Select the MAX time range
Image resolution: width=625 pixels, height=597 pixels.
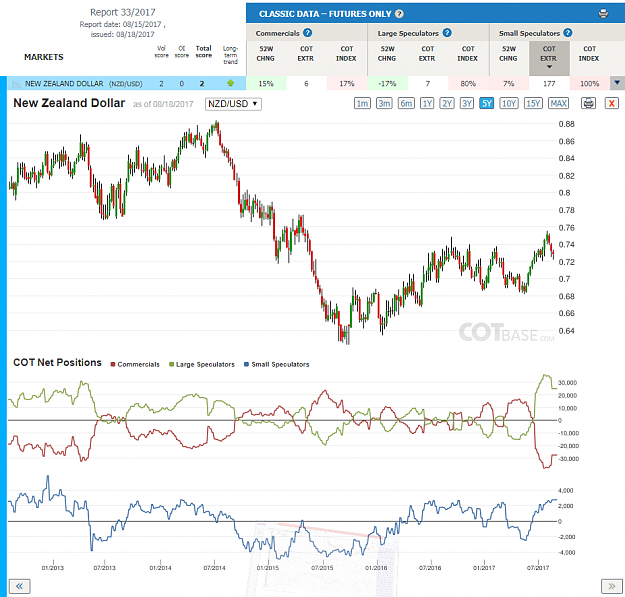558,104
